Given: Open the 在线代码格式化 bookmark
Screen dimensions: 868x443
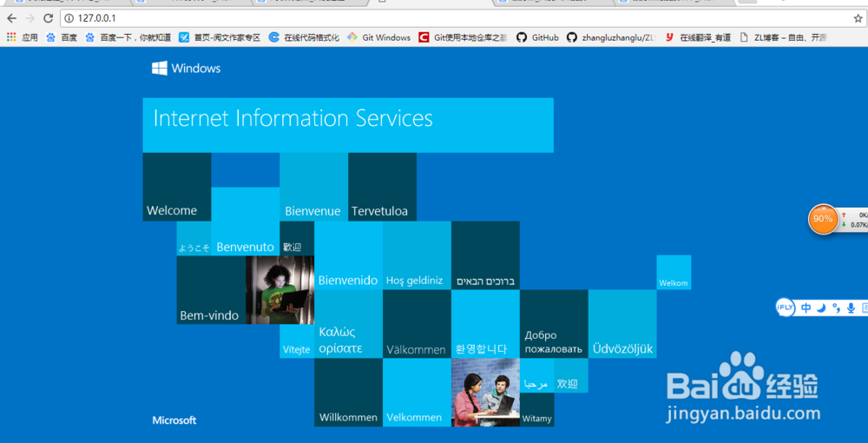Looking at the screenshot, I should 304,37.
